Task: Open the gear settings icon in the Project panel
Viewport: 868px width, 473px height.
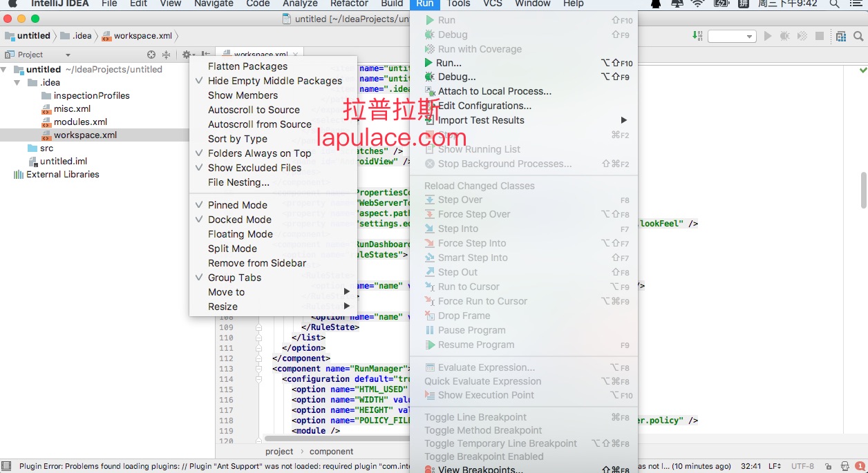Action: click(x=187, y=55)
